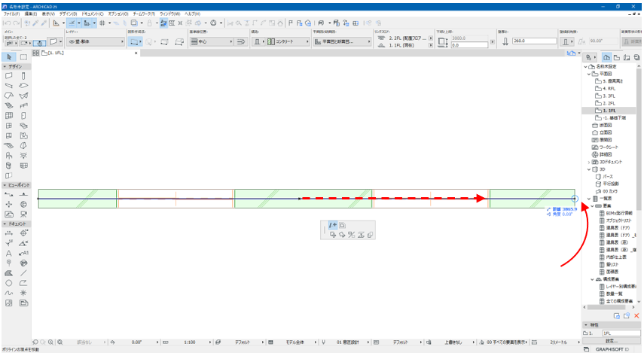Open the ファイル(F) menu
644x356 pixels.
11,14
